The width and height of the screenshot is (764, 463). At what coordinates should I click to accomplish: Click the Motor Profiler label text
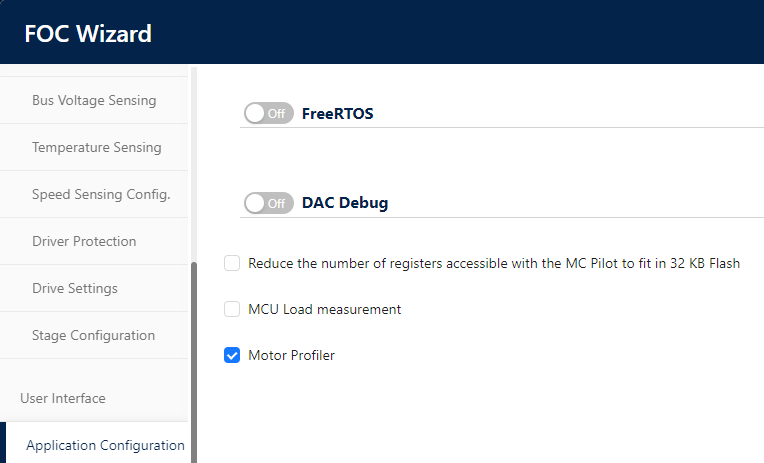[291, 355]
